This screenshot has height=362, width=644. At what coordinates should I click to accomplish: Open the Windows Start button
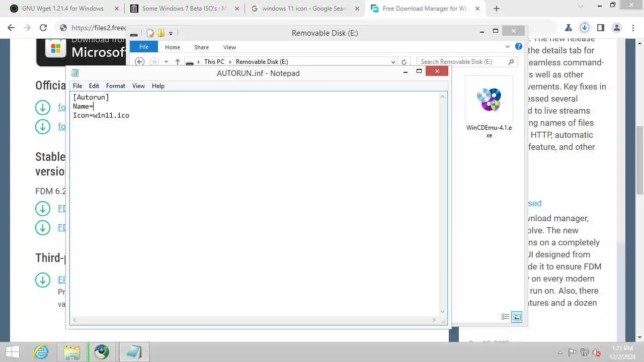coord(12,352)
